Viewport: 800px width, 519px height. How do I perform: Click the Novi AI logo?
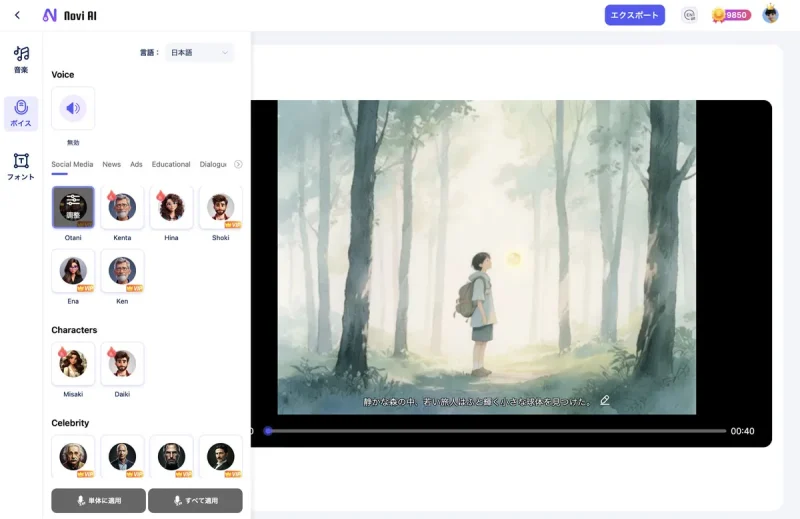tap(70, 15)
